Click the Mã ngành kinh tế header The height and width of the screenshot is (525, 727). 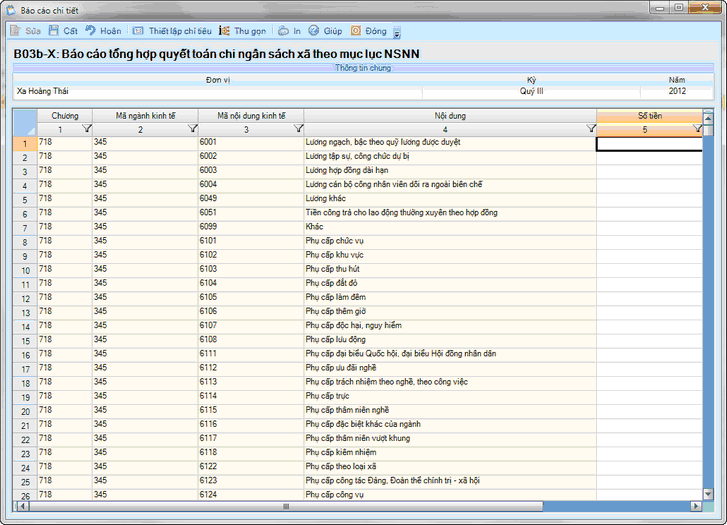pos(146,116)
